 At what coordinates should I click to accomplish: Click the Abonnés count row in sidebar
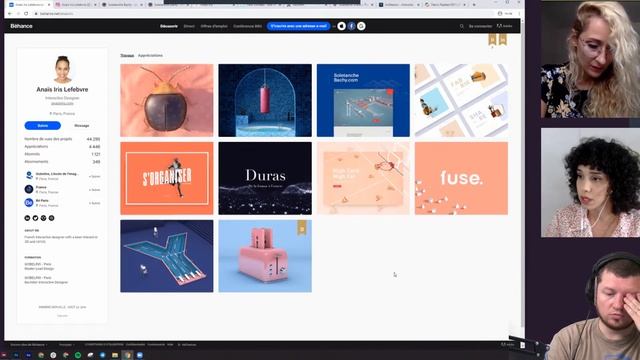tap(62, 154)
